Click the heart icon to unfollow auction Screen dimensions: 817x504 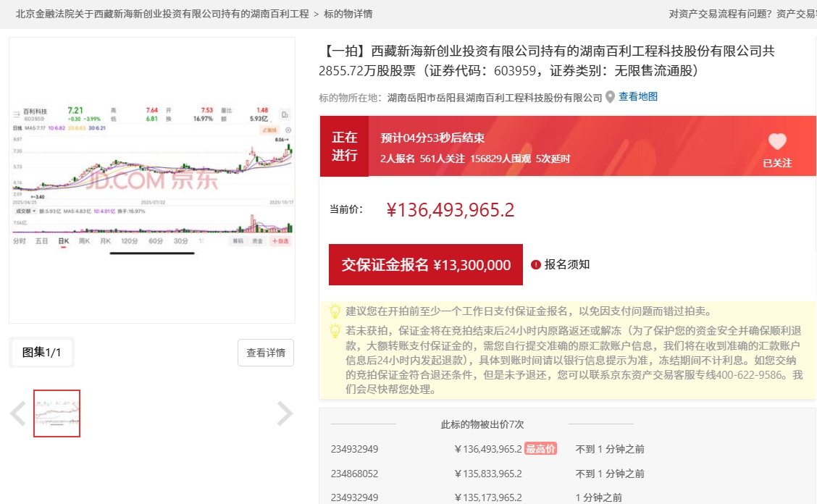(777, 141)
